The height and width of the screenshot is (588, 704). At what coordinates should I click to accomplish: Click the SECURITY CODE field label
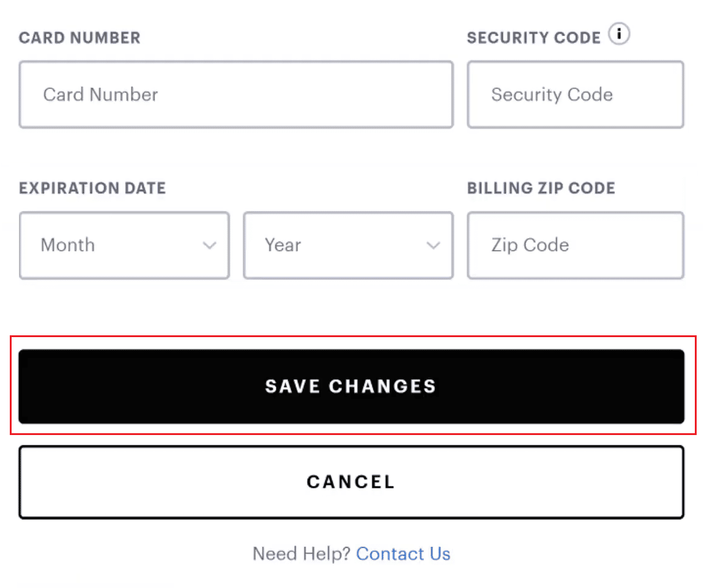coord(533,38)
